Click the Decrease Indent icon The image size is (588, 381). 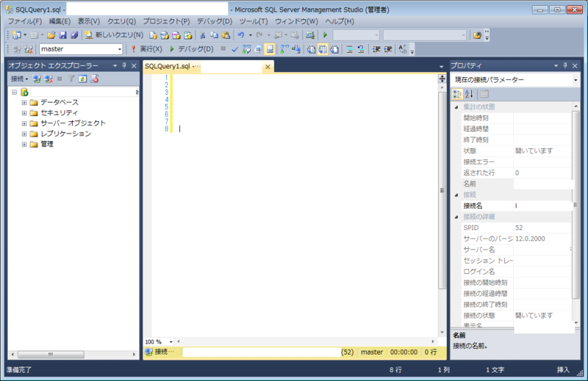(x=376, y=49)
